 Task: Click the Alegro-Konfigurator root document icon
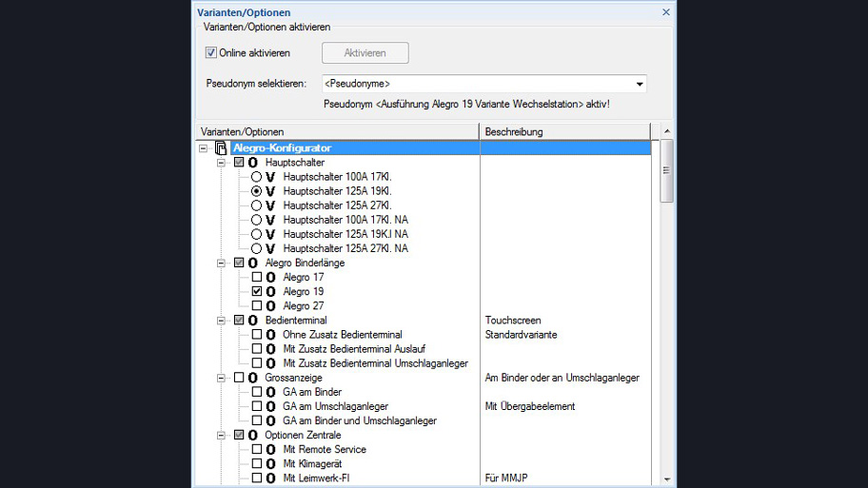click(221, 148)
